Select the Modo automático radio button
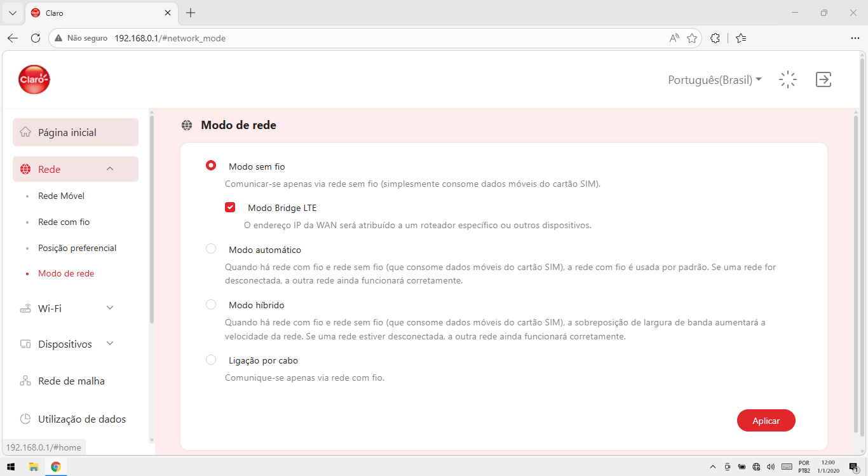Screen dimensions: 868x476 click(x=211, y=249)
